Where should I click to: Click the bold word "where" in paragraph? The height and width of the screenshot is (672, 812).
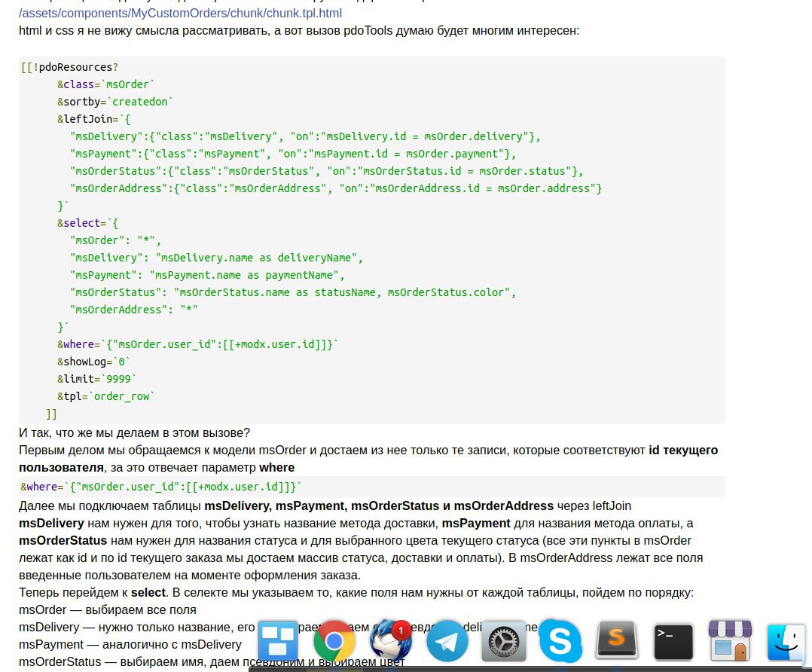click(276, 467)
